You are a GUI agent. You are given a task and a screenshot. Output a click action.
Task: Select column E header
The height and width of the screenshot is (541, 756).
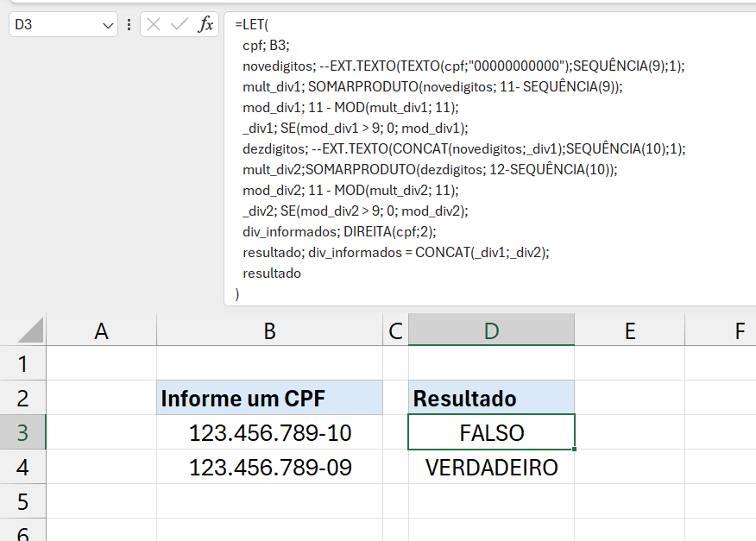(x=629, y=330)
